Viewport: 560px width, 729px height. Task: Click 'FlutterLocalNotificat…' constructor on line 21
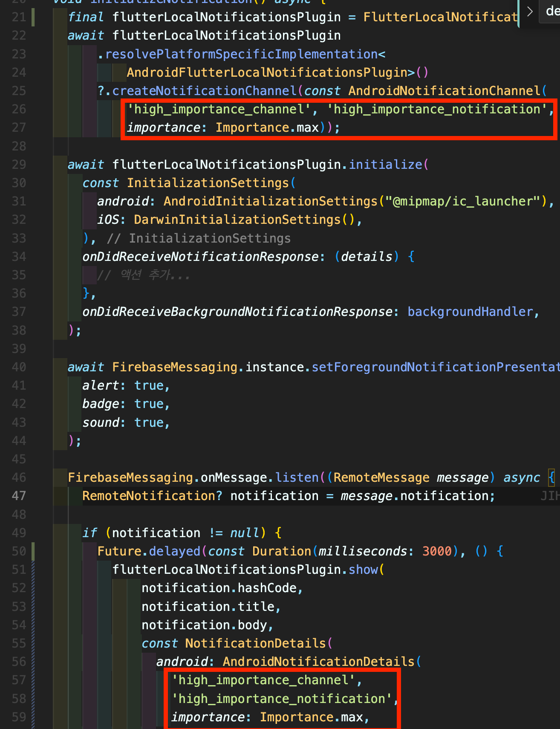click(441, 17)
